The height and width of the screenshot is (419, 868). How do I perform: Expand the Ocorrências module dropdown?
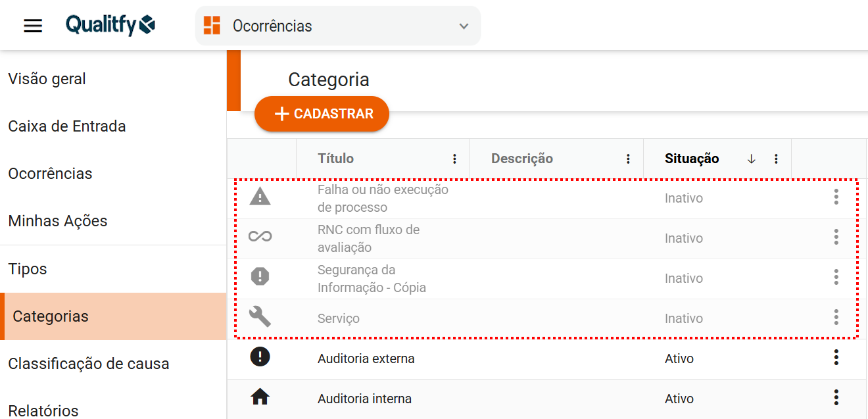pos(464,26)
